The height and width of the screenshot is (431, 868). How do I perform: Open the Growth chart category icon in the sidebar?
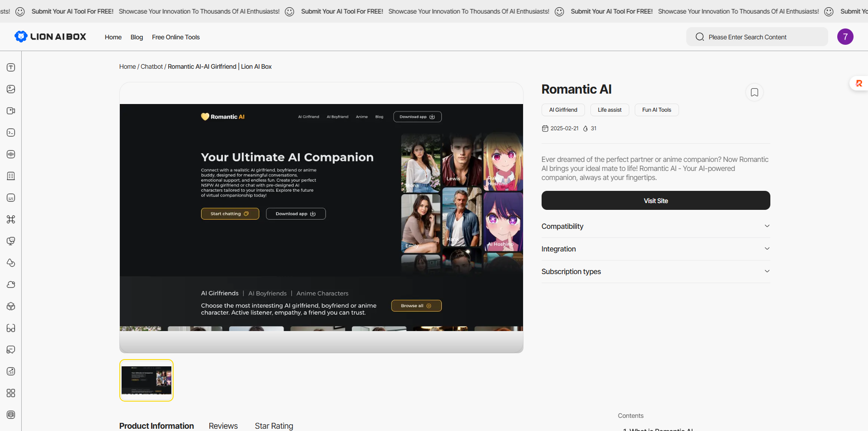pyautogui.click(x=11, y=371)
